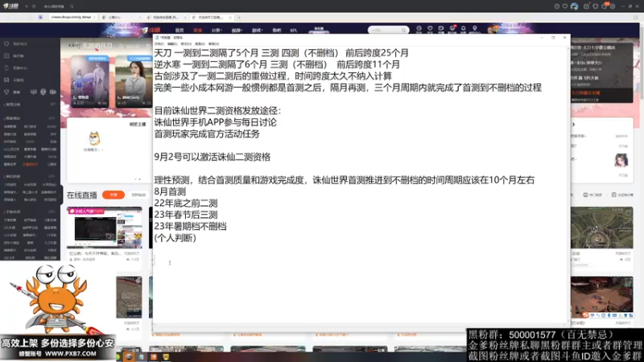
Task: Select filter next to 全部 button
Action: click(x=138, y=195)
